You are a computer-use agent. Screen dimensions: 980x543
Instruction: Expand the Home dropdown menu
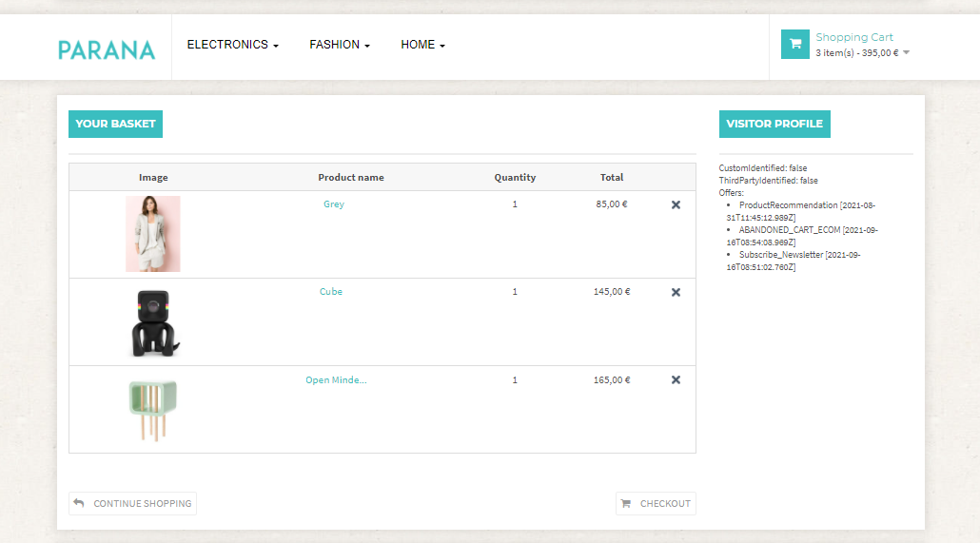pos(422,45)
